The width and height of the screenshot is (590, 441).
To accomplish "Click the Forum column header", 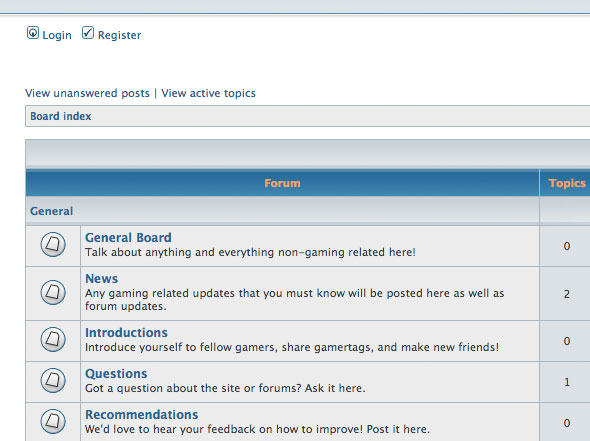I will [x=282, y=183].
